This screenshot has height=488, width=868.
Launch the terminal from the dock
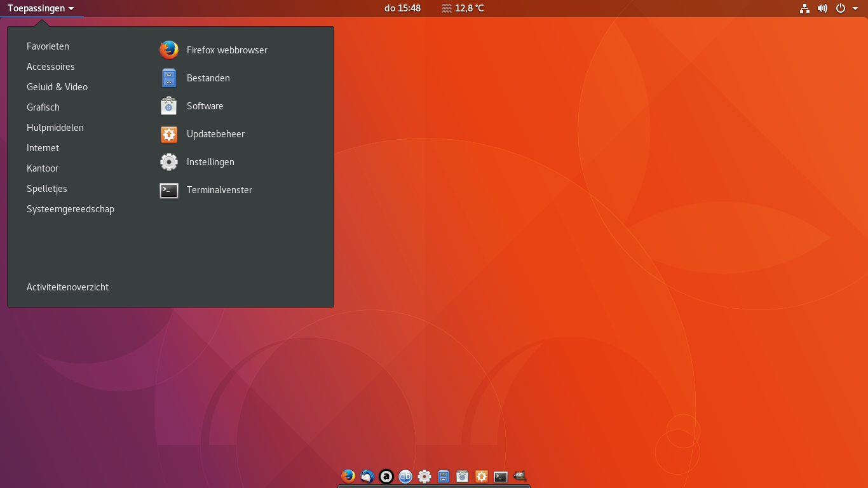click(501, 476)
